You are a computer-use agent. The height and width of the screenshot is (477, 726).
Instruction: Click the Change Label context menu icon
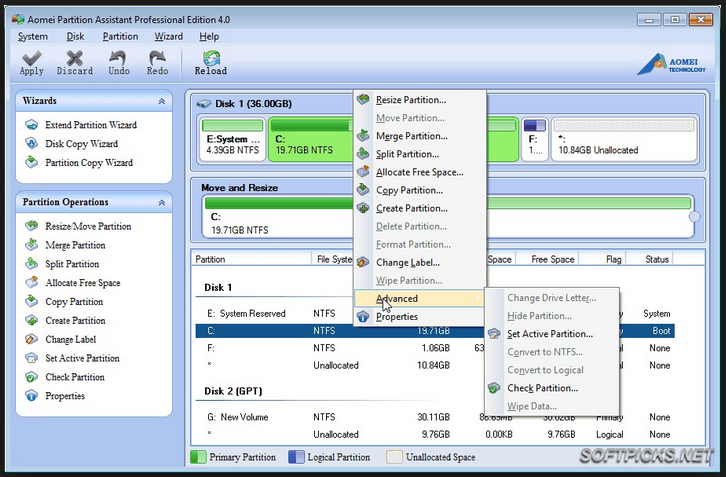point(363,262)
